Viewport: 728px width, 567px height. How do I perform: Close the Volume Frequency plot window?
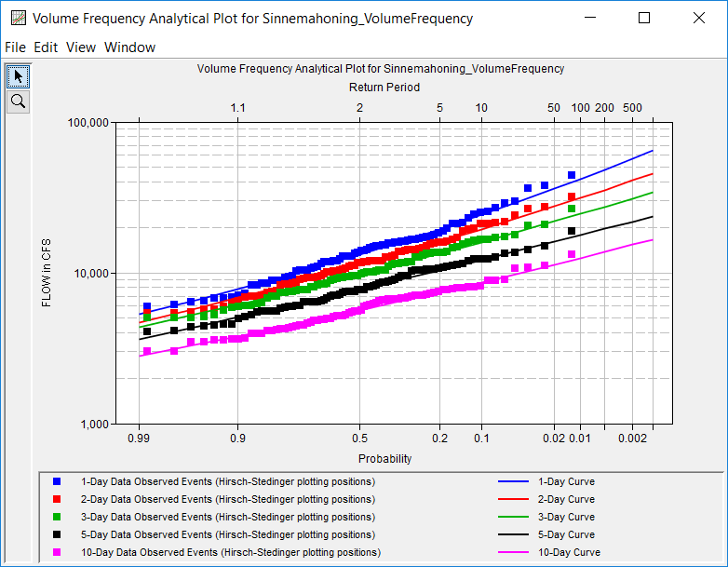699,18
